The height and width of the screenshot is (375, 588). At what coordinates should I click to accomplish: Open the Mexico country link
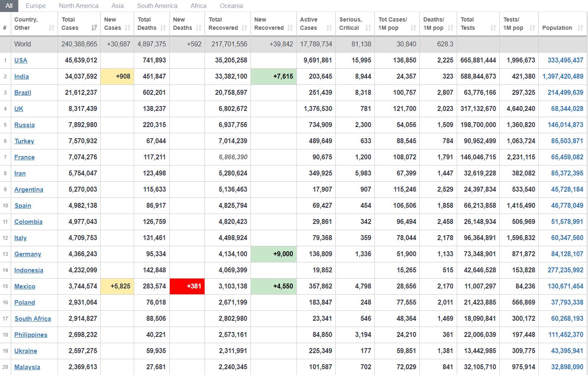point(25,286)
